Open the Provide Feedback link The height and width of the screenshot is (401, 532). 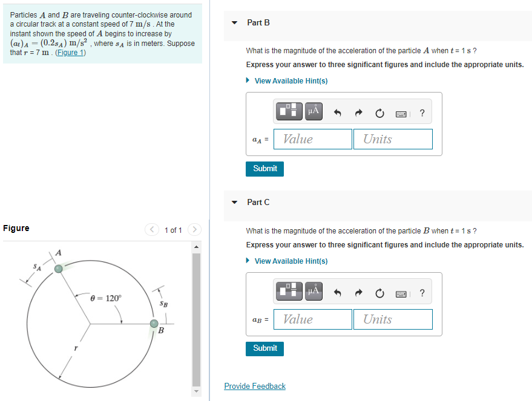click(255, 386)
